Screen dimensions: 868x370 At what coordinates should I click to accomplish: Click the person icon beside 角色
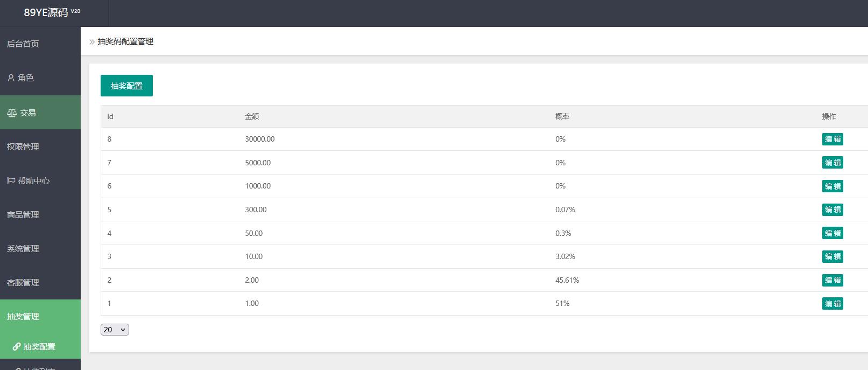pyautogui.click(x=11, y=78)
